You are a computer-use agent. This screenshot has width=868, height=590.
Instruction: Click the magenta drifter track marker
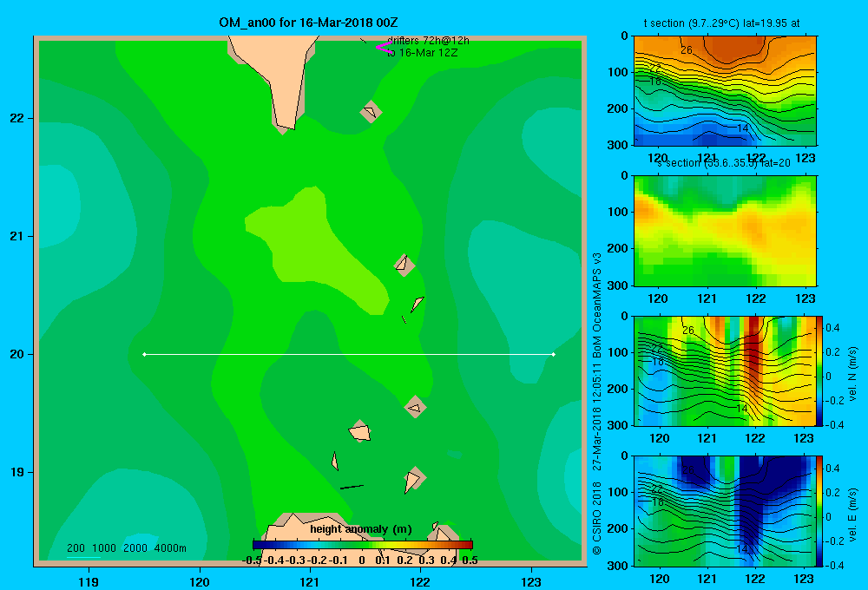(384, 48)
